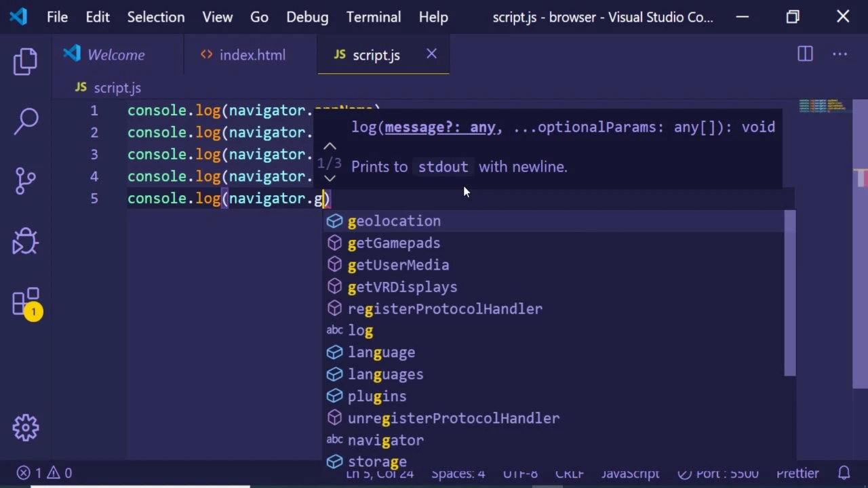
Task: Click the JavaScript language mode in status bar
Action: tap(630, 473)
